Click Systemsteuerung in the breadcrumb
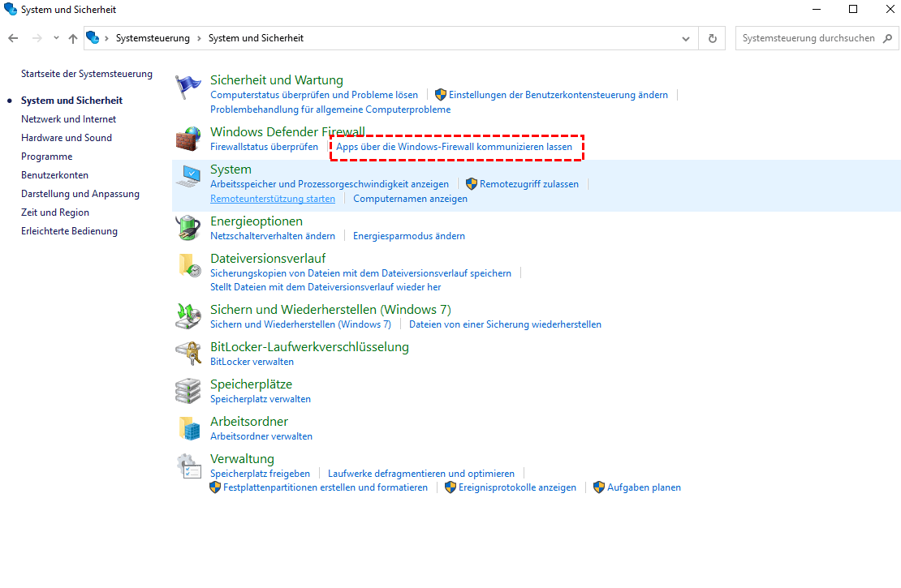Image resolution: width=901 pixels, height=588 pixels. click(x=153, y=38)
